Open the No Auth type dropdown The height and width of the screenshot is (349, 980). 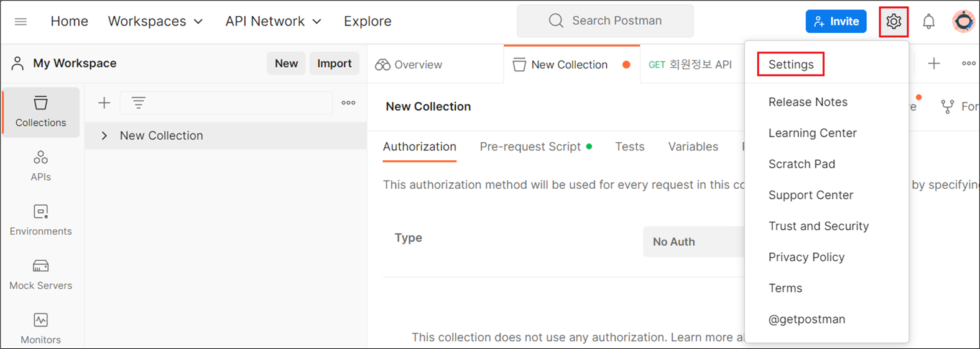point(694,242)
